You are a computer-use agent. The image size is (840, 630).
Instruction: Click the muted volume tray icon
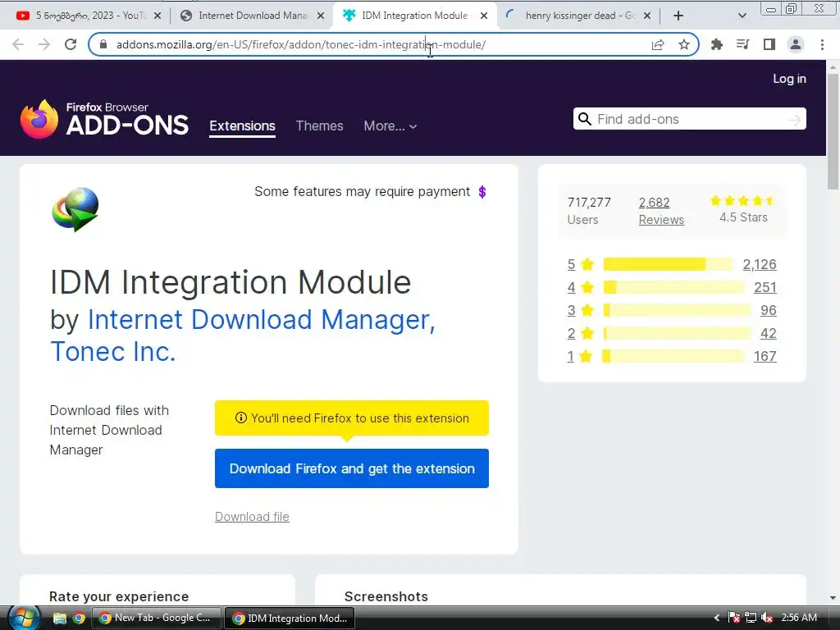tap(767, 618)
